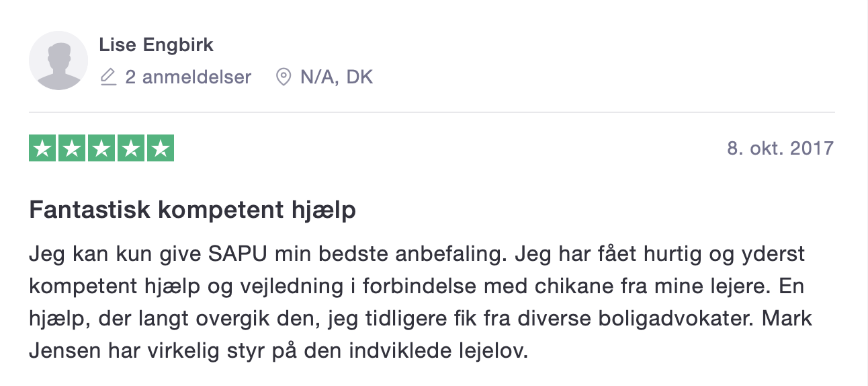Select the third green rating star

pos(101,149)
